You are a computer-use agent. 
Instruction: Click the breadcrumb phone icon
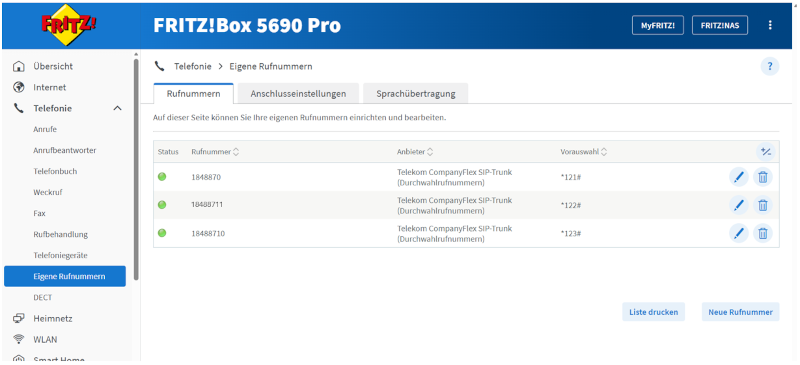[x=160, y=66]
